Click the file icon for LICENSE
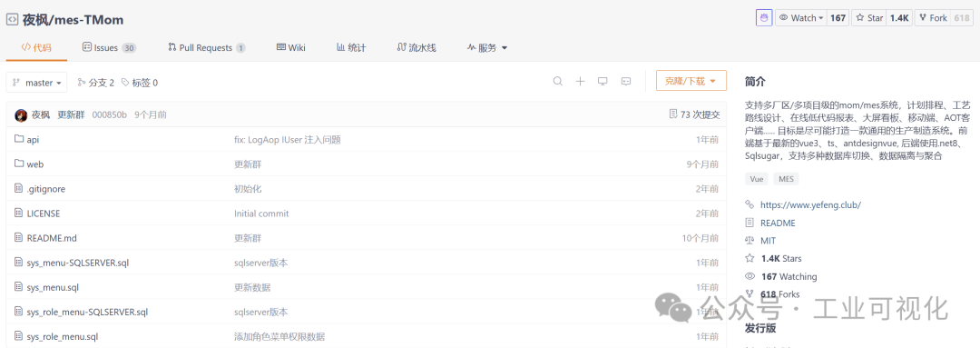This screenshot has height=348, width=980. (18, 214)
